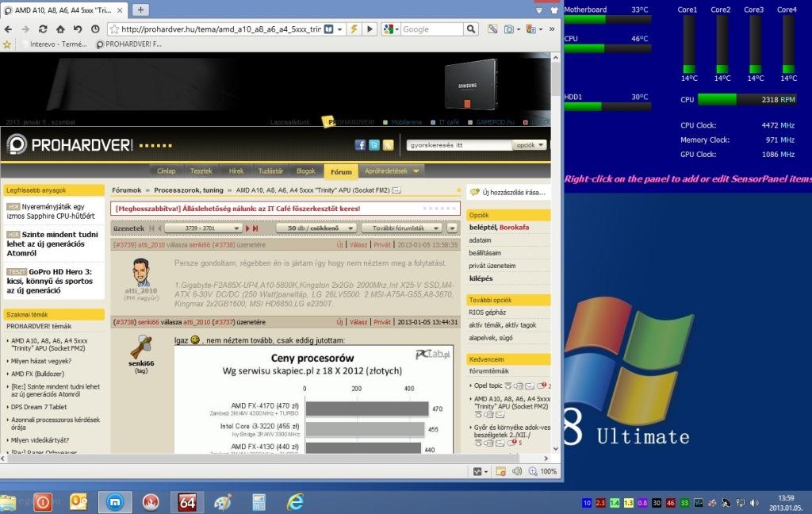Open Processzorok, tuning breadcrumb
This screenshot has width=812, height=514.
[189, 190]
